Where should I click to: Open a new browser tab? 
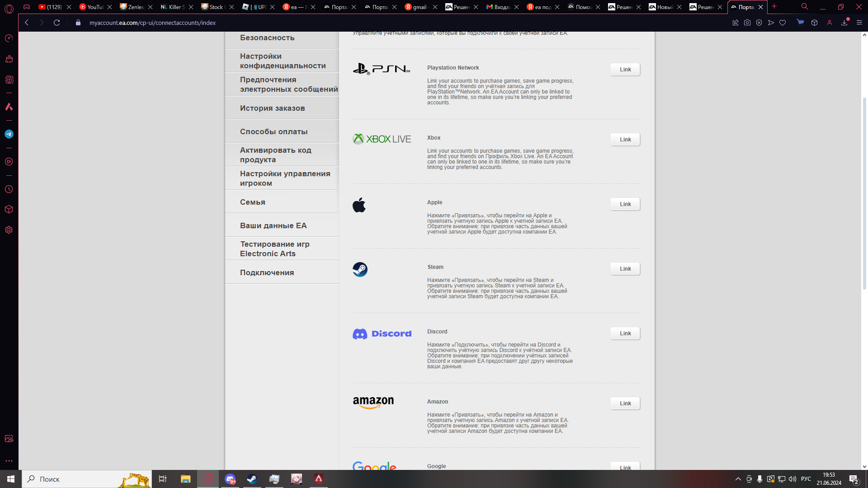click(x=774, y=7)
